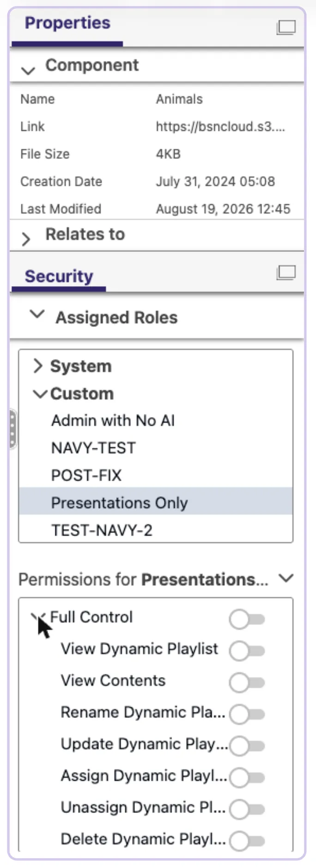The width and height of the screenshot is (316, 868).
Task: Collapse the Custom roles group
Action: tap(40, 394)
